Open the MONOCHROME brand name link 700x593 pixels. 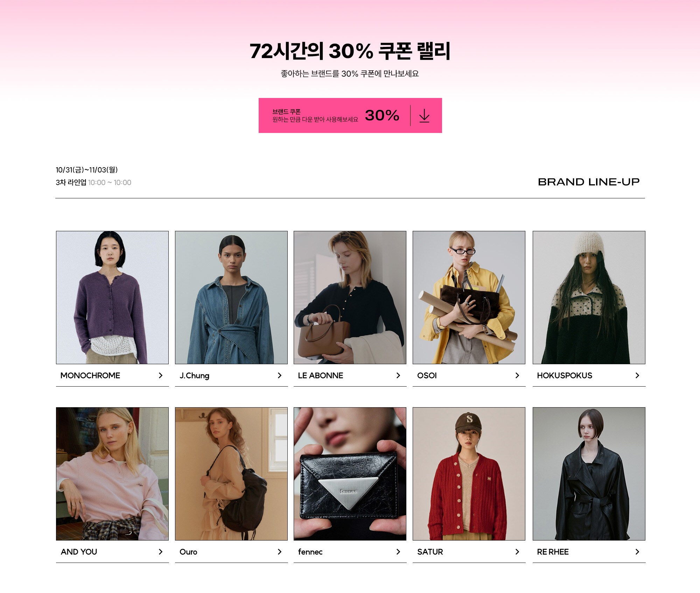pyautogui.click(x=90, y=375)
